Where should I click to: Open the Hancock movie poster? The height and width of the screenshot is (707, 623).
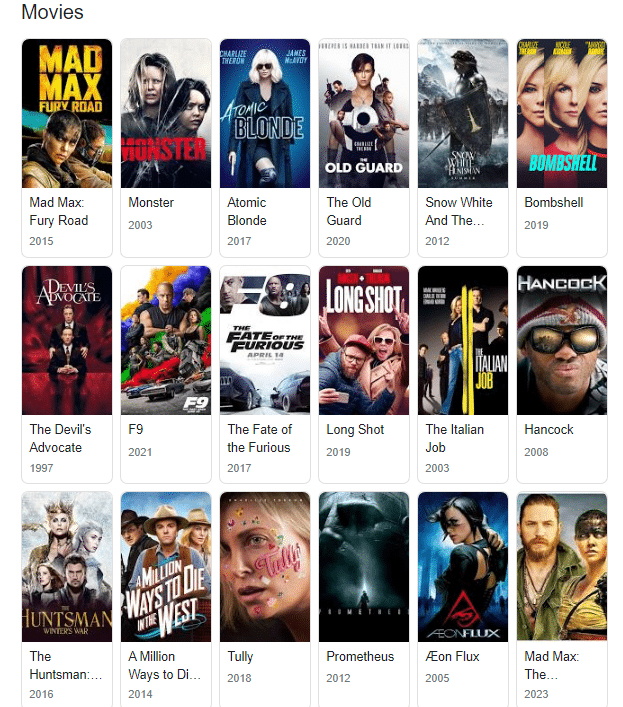[x=562, y=340]
